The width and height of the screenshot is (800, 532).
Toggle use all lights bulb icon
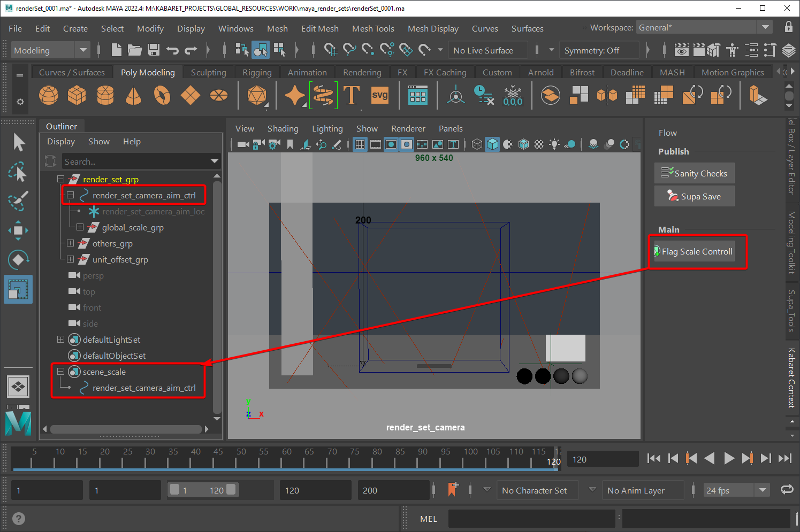(x=554, y=144)
